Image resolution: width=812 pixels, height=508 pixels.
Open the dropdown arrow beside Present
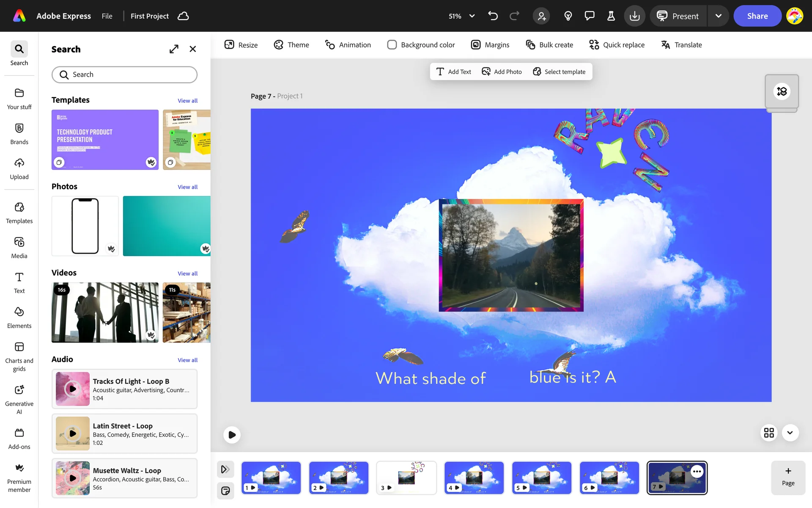pyautogui.click(x=718, y=16)
